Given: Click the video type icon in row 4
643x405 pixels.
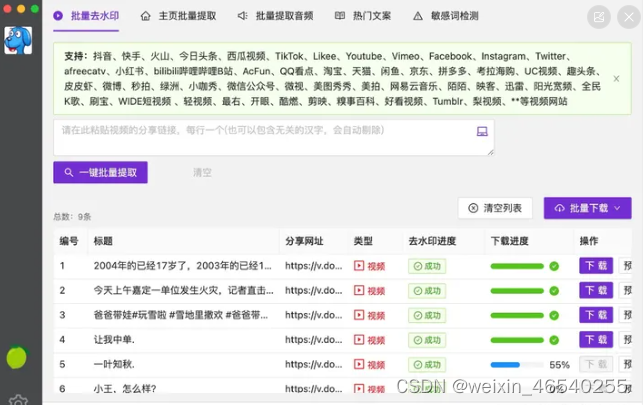Looking at the screenshot, I should point(359,340).
